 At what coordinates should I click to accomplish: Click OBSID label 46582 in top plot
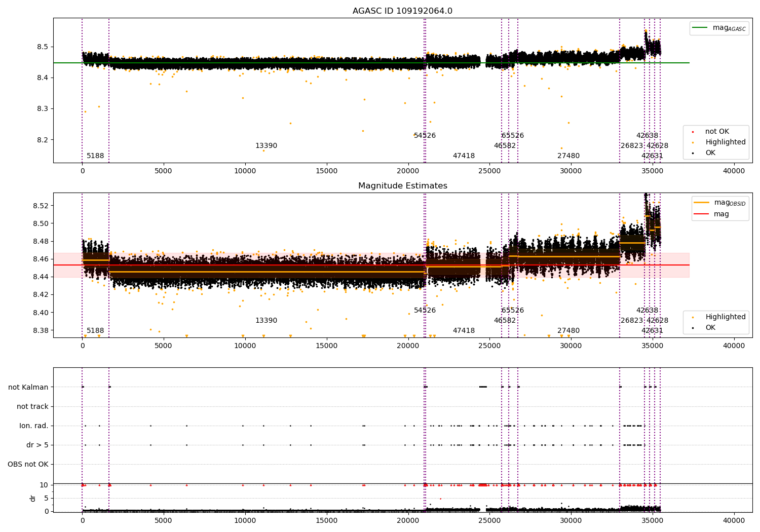point(505,146)
